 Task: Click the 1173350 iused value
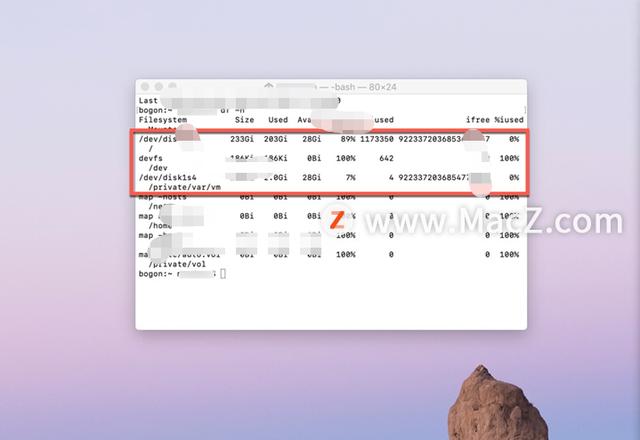(377, 139)
